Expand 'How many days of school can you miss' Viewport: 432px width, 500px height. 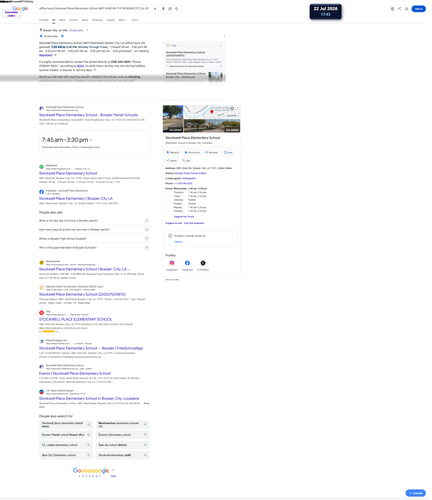[94, 230]
